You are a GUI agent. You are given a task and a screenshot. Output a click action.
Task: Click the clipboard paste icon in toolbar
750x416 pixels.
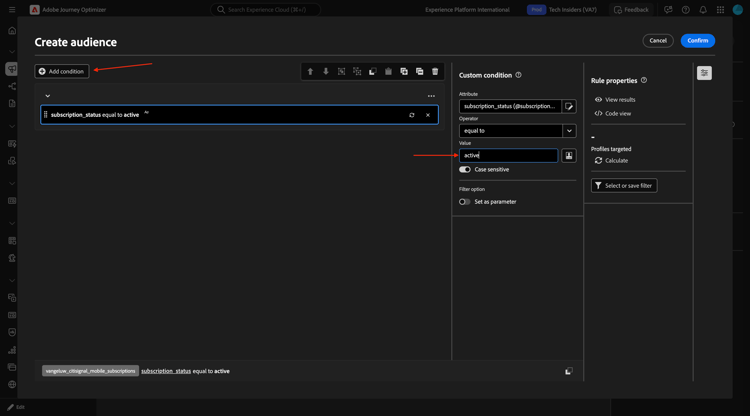tap(388, 71)
